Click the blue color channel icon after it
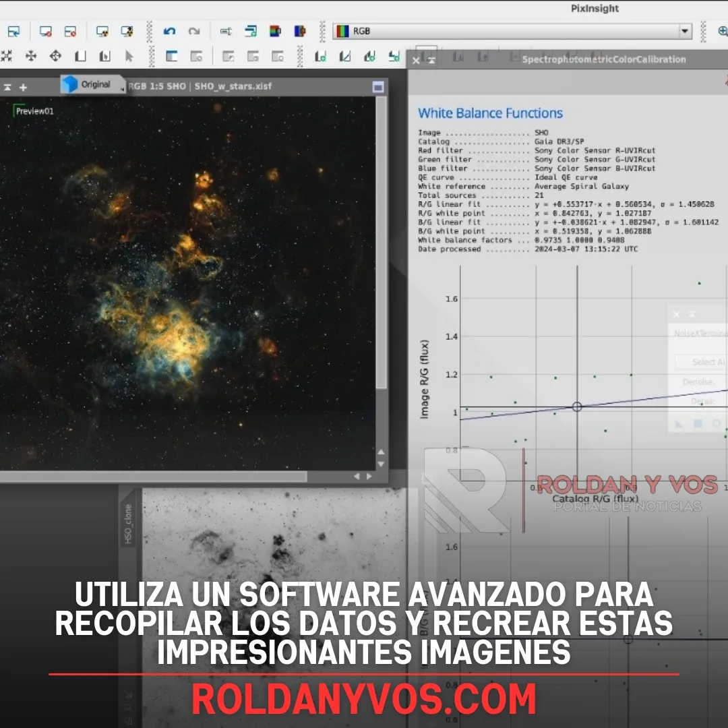Viewport: 728px width, 728px height. pos(300,31)
